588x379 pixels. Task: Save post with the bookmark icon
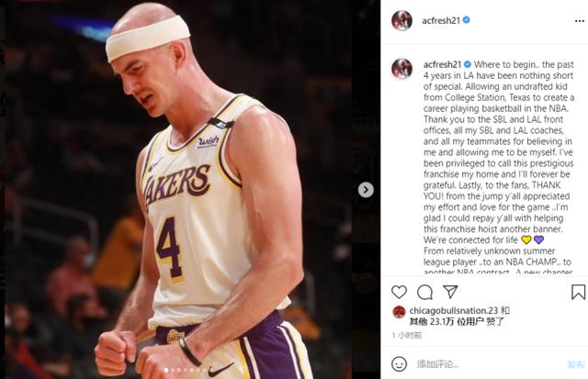pyautogui.click(x=578, y=292)
